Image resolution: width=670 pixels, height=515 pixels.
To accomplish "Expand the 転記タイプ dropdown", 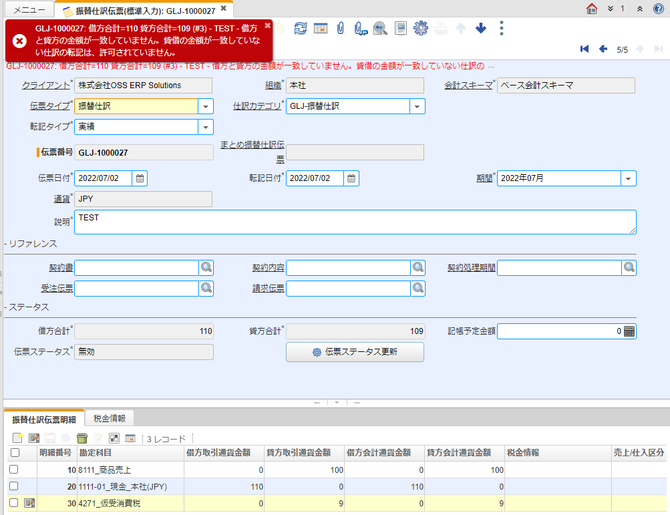I will (206, 127).
